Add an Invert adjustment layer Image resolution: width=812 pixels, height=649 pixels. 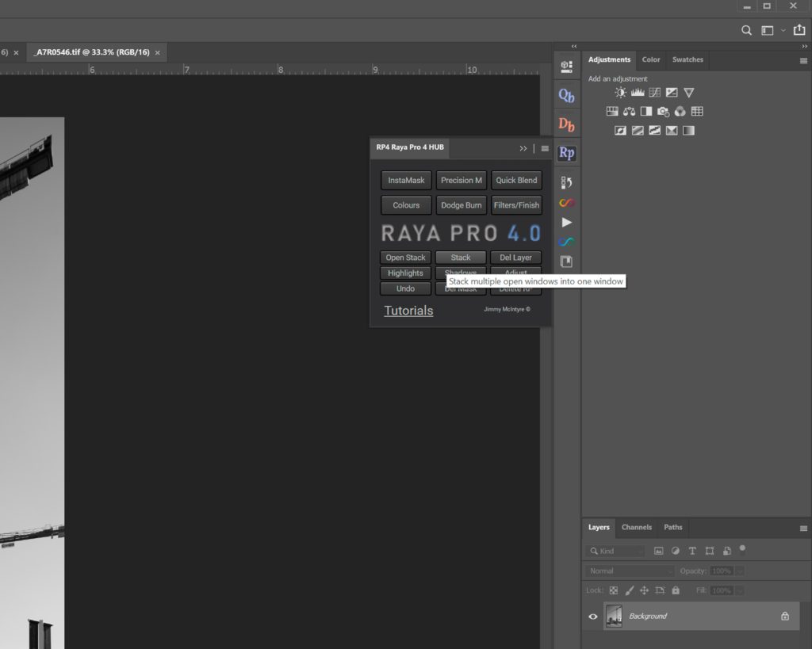tap(620, 131)
